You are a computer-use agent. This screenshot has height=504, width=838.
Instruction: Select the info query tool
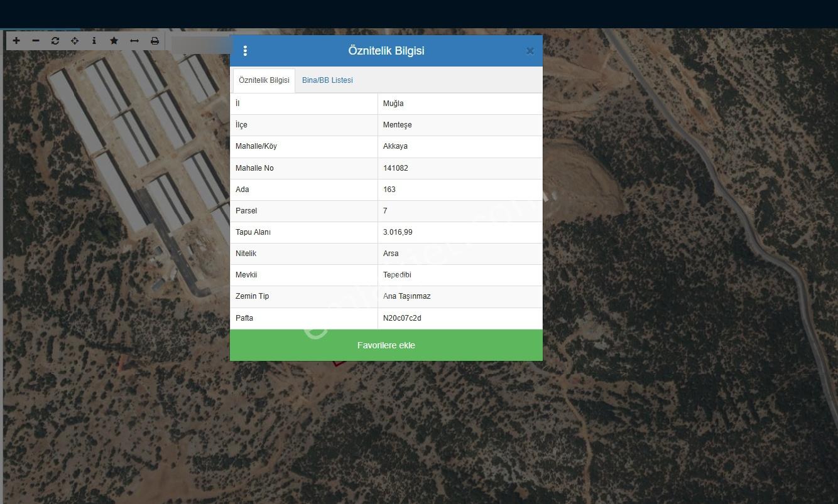(x=94, y=41)
